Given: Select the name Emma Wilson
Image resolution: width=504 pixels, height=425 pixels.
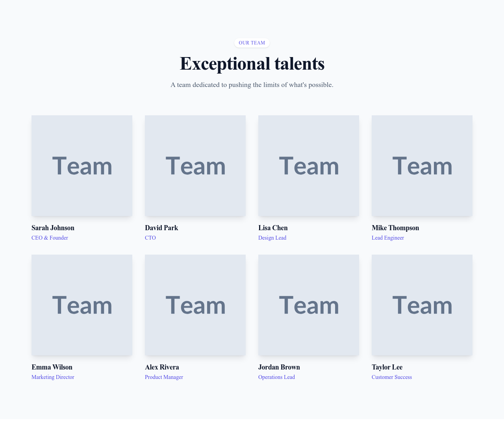Looking at the screenshot, I should tap(52, 367).
